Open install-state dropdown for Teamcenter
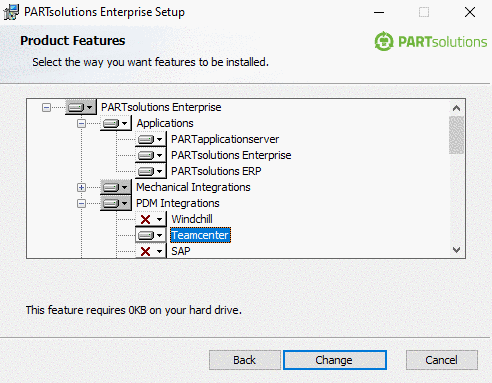492x383 pixels. [151, 235]
